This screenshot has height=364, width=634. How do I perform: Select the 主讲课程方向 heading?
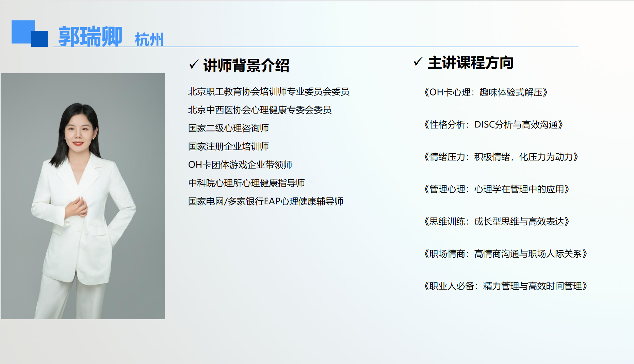coord(470,63)
